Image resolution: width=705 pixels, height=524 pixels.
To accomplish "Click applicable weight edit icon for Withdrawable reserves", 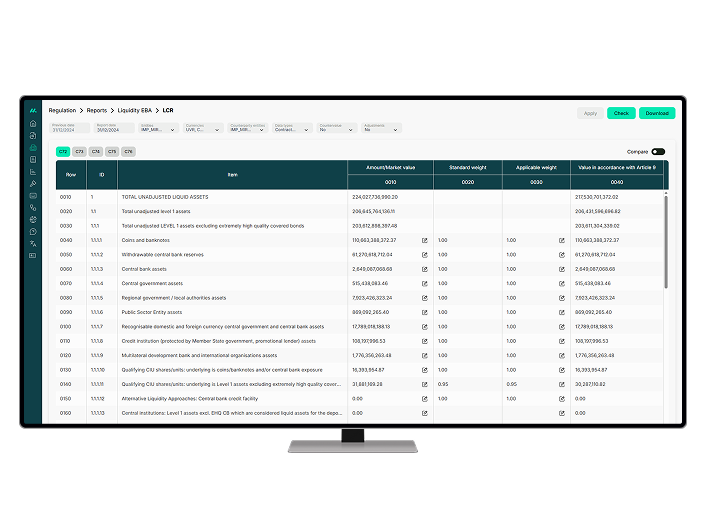I will click(x=560, y=255).
